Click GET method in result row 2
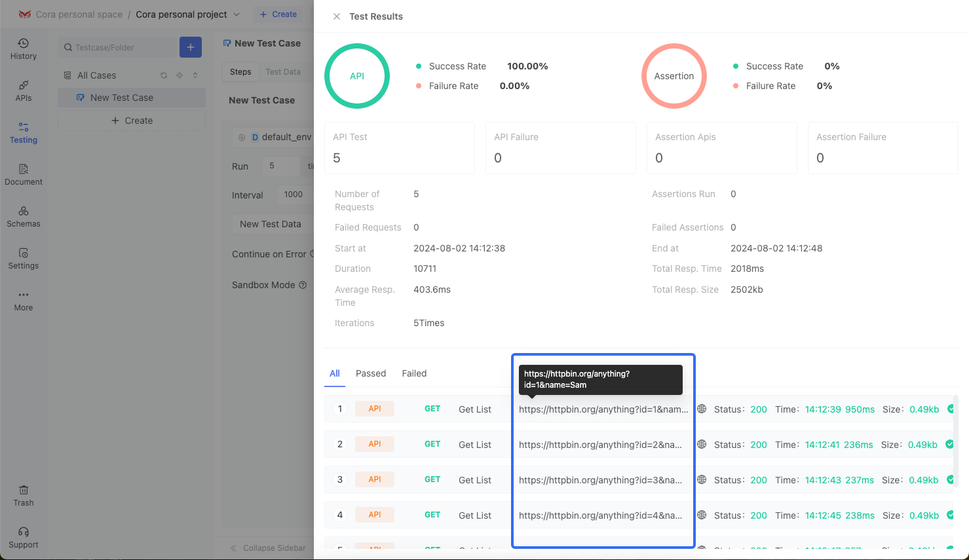969x560 pixels. [432, 444]
